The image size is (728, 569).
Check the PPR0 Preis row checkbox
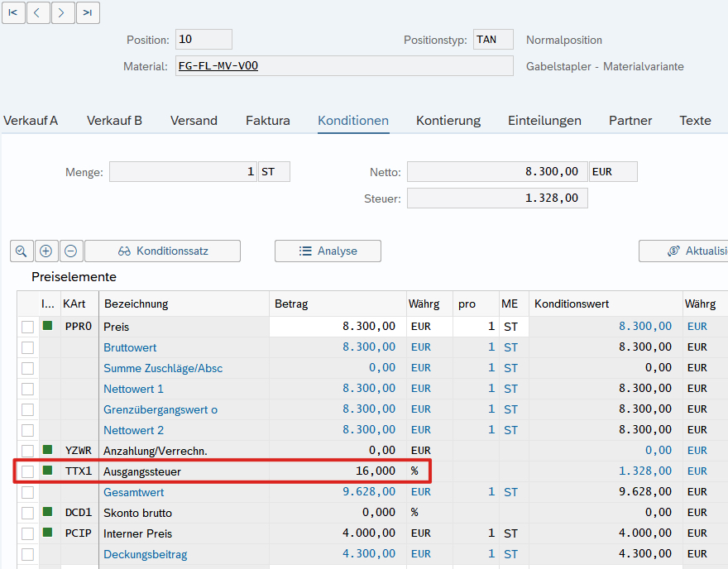pos(28,327)
